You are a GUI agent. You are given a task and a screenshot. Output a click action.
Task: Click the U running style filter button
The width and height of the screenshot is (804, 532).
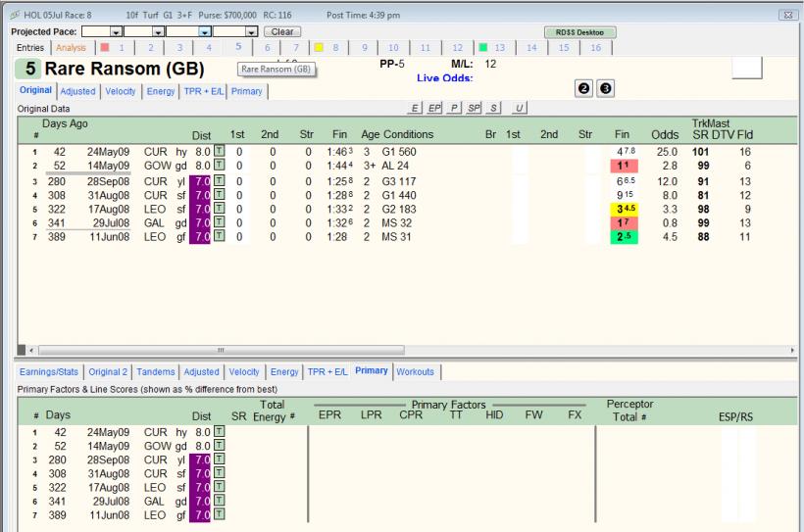[519, 108]
